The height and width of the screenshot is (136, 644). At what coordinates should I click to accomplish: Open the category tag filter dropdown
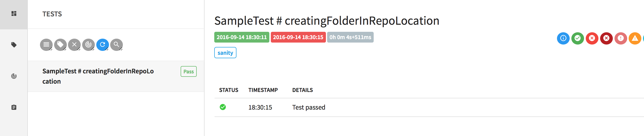point(60,45)
